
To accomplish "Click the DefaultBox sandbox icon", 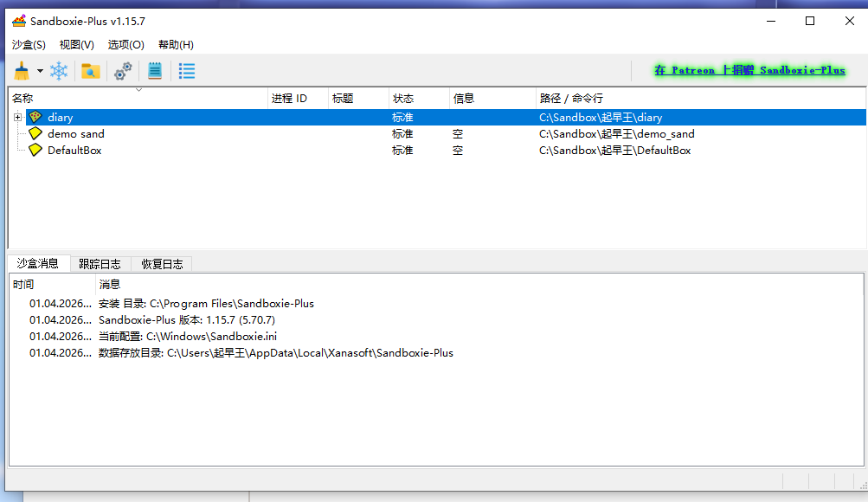I will point(35,150).
